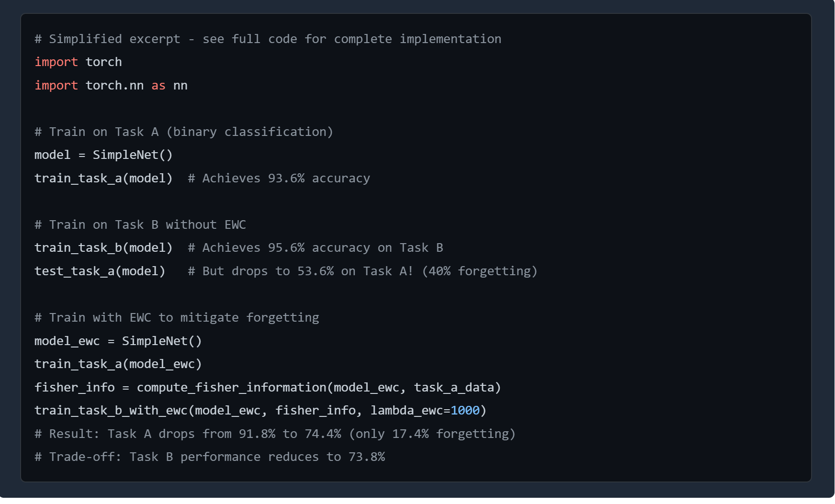Click the 'Train on Task A' comment
835x504 pixels.
[183, 132]
